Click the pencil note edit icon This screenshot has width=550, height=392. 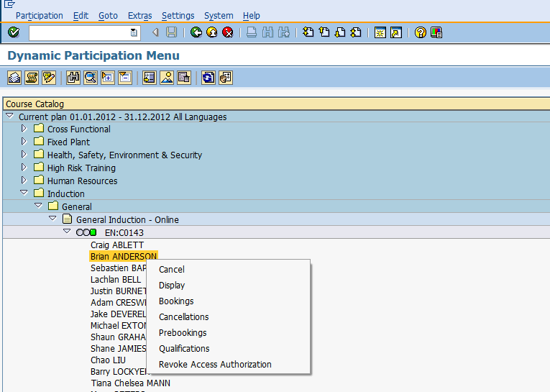(x=49, y=78)
